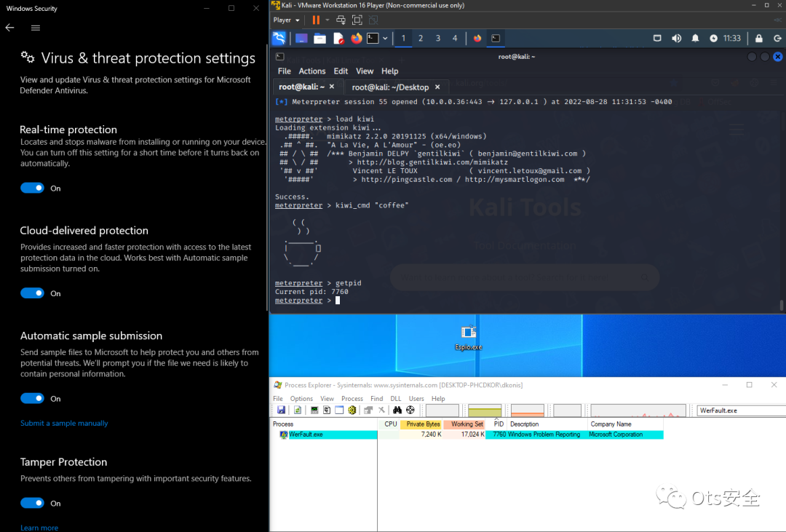Image resolution: width=786 pixels, height=532 pixels.
Task: Select the Espio.exe desktop icon
Action: (468, 338)
